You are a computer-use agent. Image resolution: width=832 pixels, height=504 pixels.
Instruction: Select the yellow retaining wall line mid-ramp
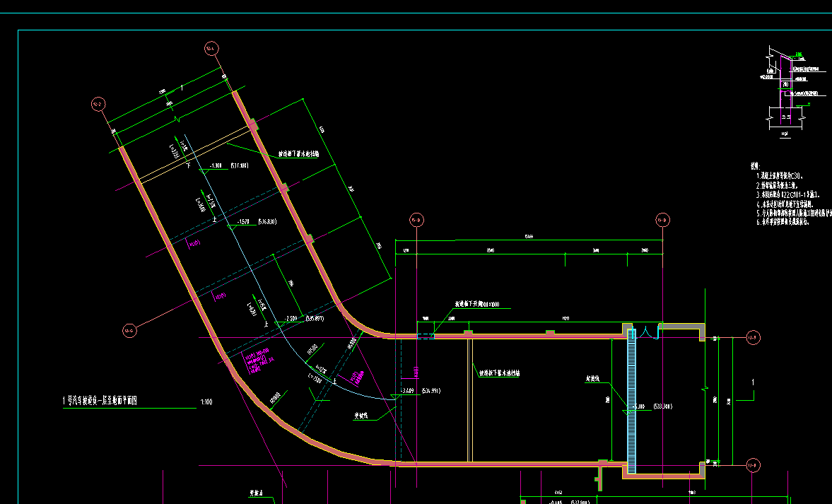[x=469, y=401]
